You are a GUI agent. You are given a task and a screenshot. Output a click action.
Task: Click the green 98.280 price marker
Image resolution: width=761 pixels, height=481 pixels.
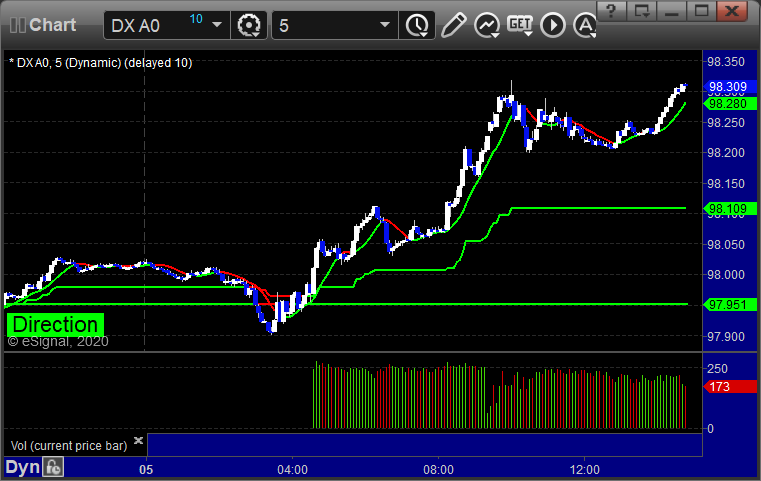(x=730, y=103)
